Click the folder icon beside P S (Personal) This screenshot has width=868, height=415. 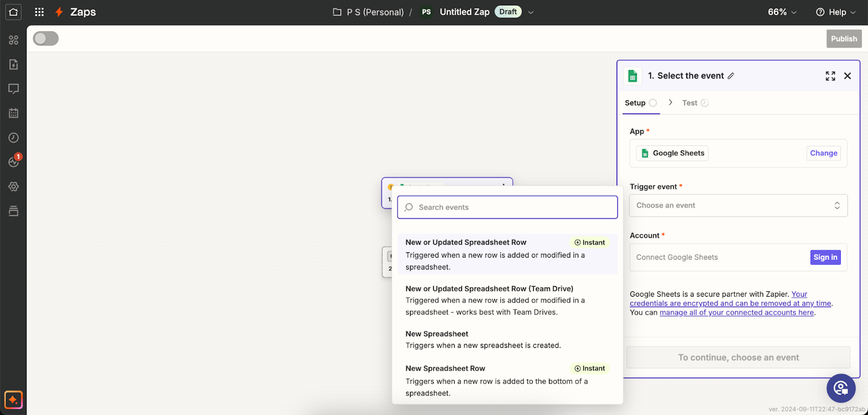pyautogui.click(x=337, y=12)
